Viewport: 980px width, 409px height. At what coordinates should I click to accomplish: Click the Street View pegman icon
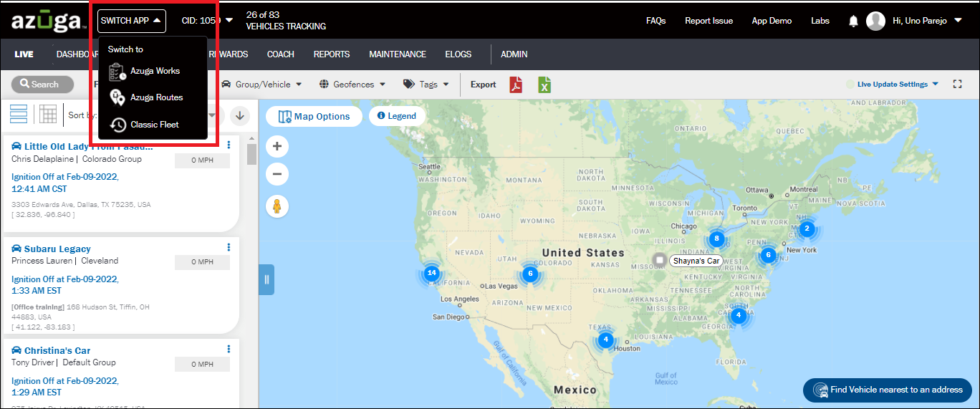coord(277,206)
